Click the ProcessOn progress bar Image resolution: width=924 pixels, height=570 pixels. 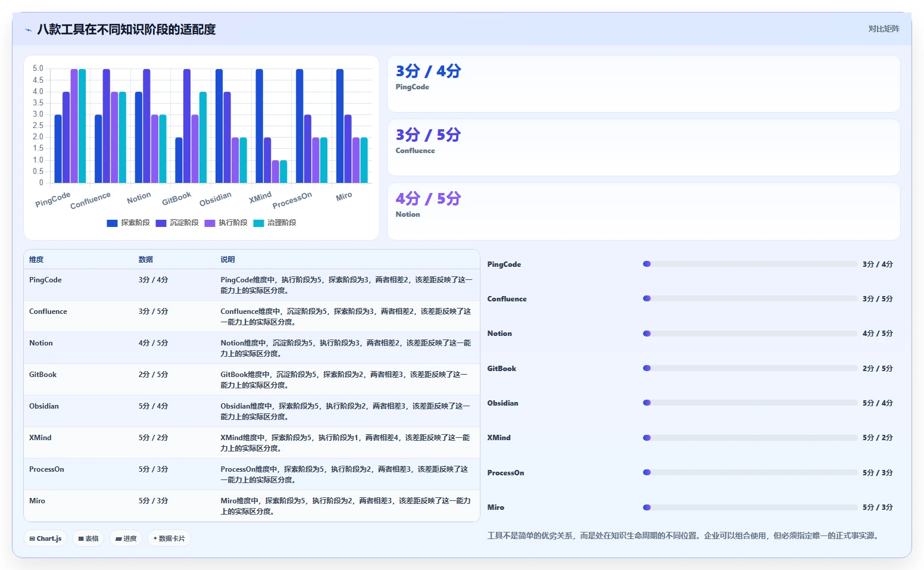click(x=750, y=472)
